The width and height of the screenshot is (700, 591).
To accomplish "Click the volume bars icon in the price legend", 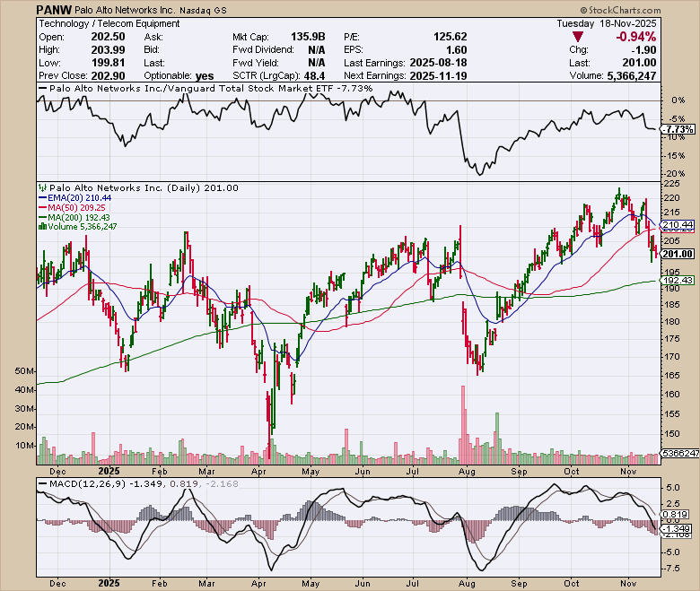I will pos(42,227).
